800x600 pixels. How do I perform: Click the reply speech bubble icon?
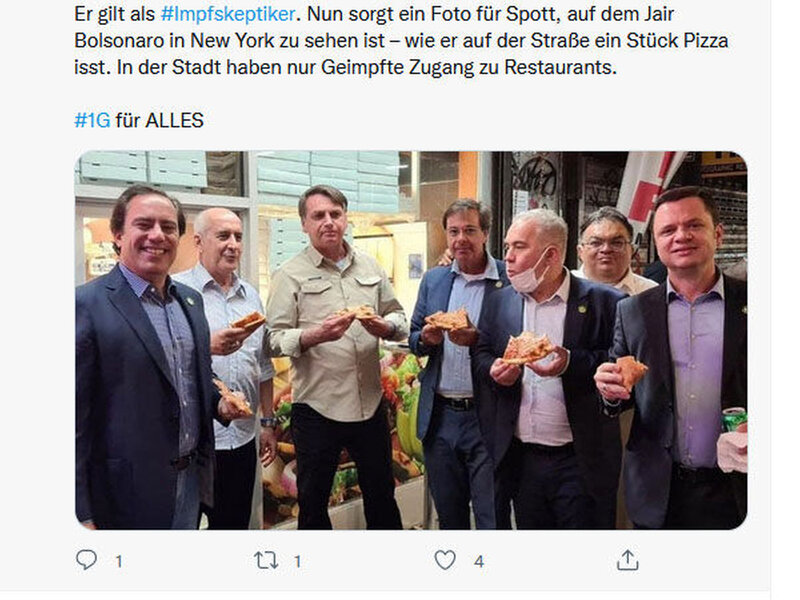pyautogui.click(x=86, y=560)
